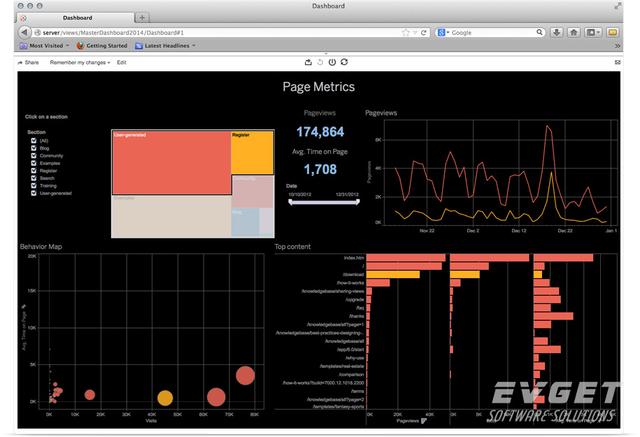Uncheck the Examples section checkbox

click(x=34, y=163)
